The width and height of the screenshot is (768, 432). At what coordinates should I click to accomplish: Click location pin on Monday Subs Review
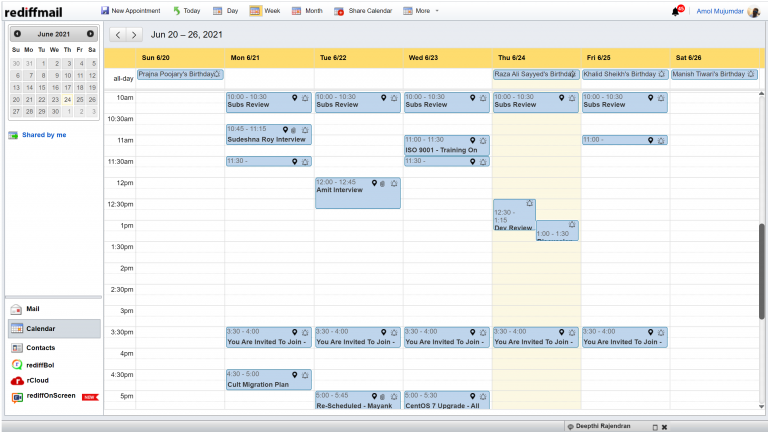pyautogui.click(x=294, y=98)
